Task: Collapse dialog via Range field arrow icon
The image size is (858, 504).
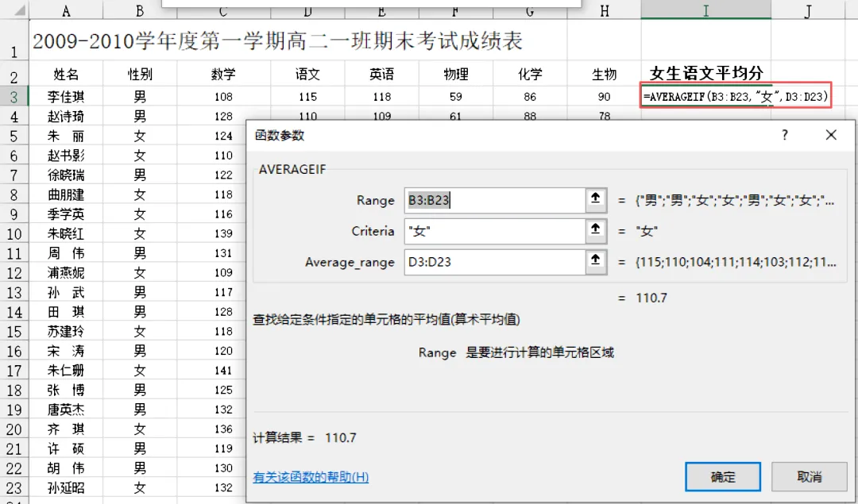Action: 596,200
